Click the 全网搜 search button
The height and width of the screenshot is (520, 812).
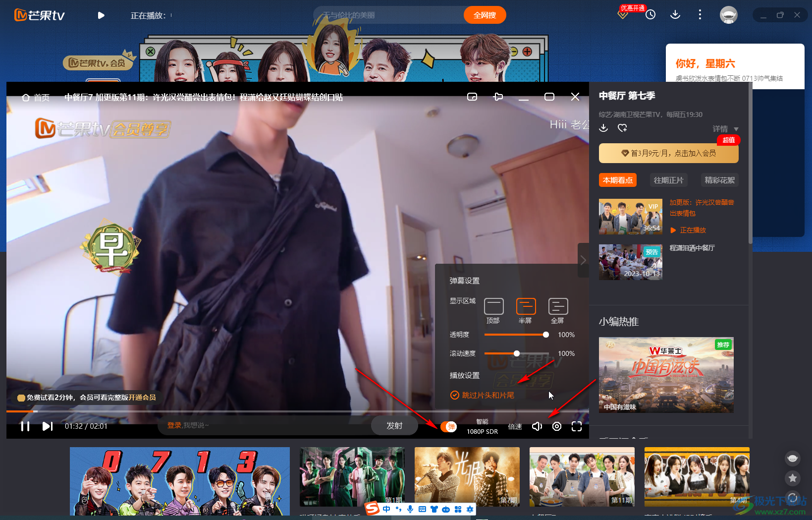tap(485, 15)
